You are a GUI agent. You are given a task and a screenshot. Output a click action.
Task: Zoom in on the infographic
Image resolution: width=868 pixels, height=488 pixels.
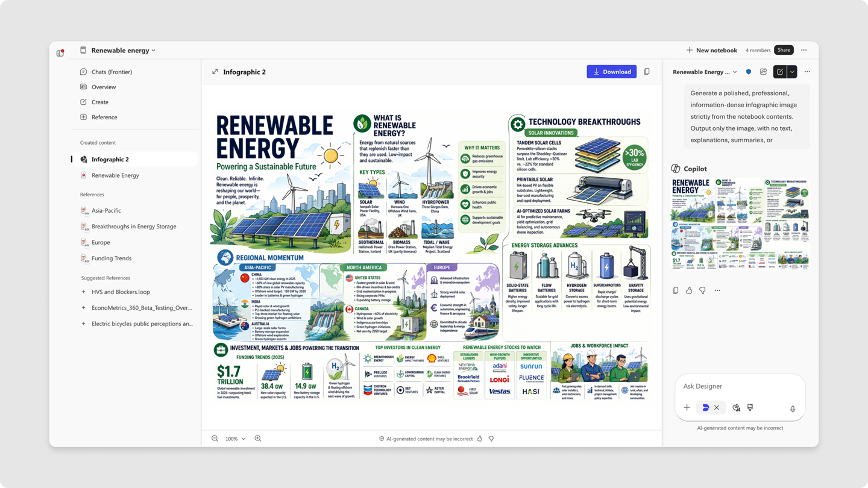point(258,439)
